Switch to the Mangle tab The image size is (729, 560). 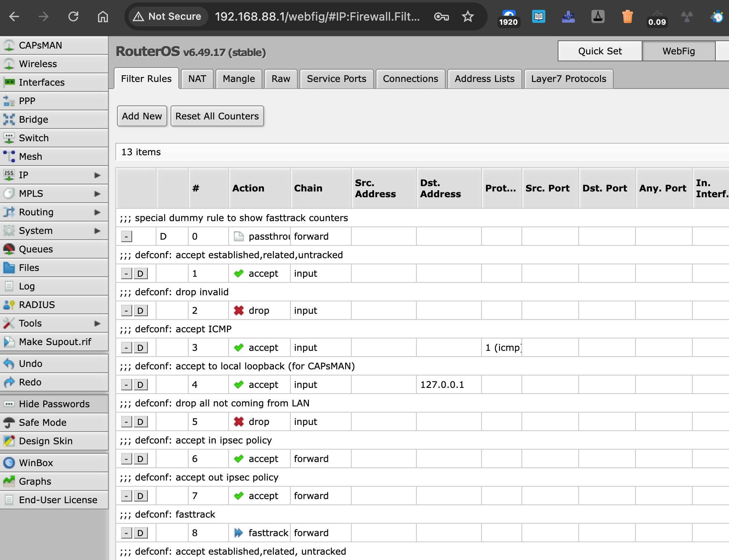[x=239, y=79]
